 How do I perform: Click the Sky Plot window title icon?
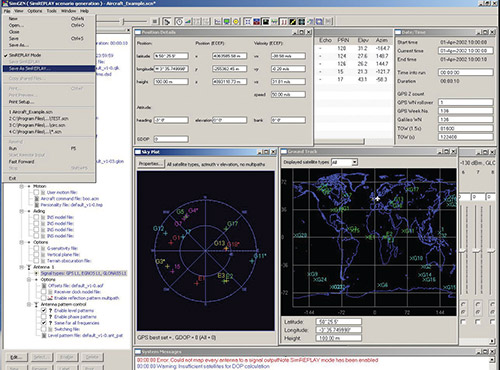click(138, 152)
